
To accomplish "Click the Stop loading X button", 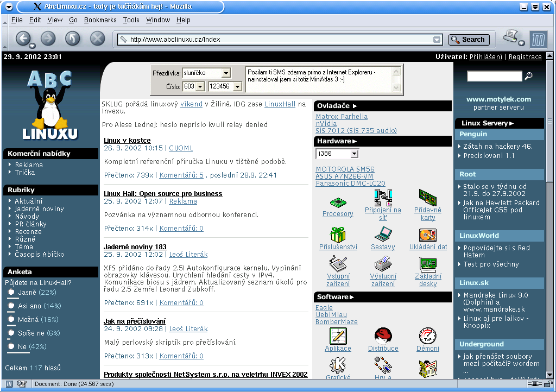I will point(97,38).
